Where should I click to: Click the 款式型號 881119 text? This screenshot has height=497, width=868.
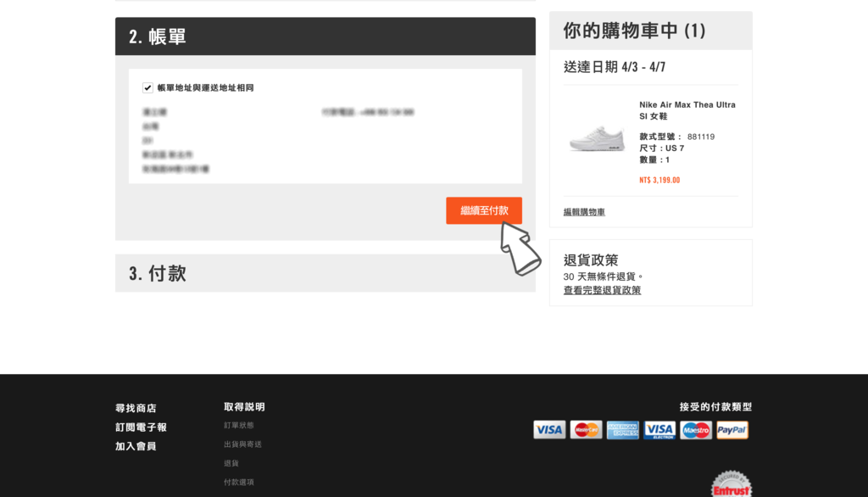pyautogui.click(x=676, y=137)
